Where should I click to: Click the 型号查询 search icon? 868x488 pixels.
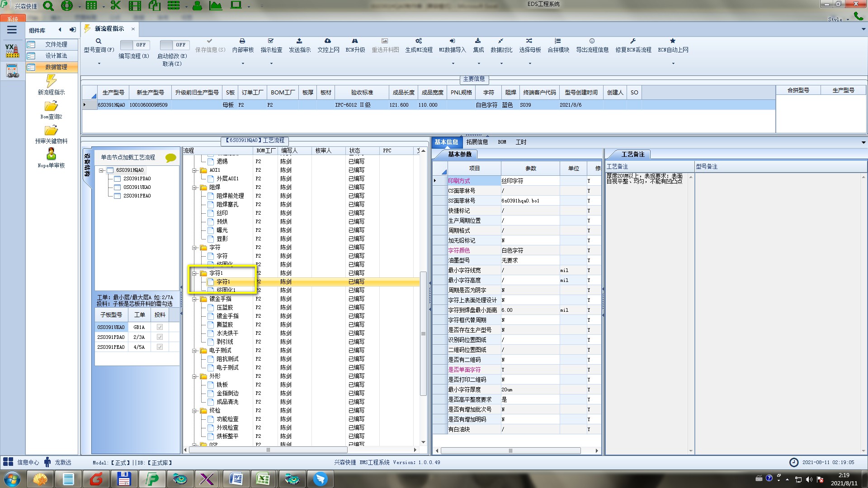(x=99, y=41)
